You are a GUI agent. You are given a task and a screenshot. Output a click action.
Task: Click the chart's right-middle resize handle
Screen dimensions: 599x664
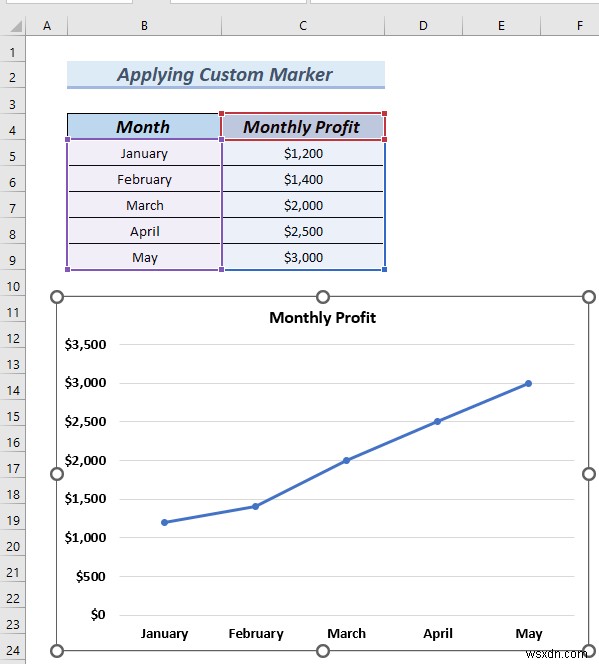pos(589,474)
